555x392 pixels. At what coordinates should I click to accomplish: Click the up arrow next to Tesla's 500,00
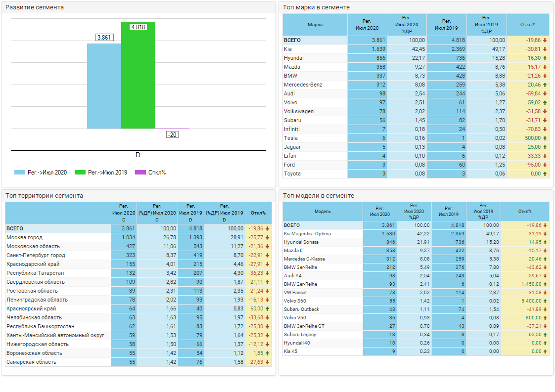pos(545,138)
